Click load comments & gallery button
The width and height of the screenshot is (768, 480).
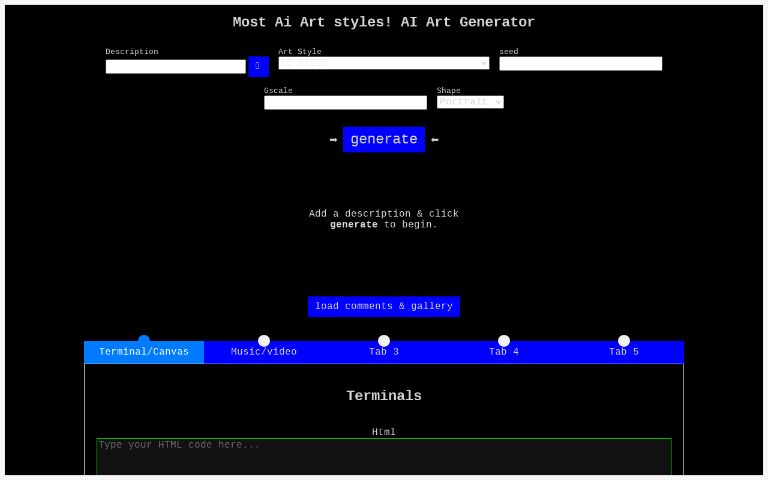[384, 306]
